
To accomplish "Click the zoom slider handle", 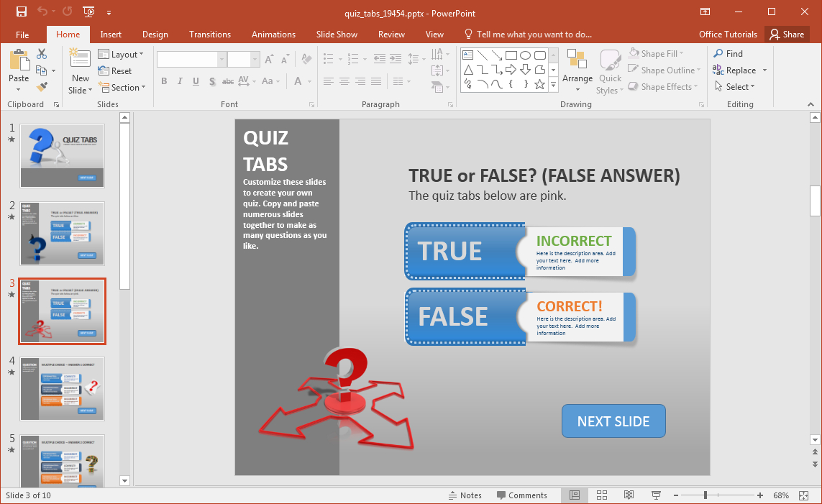I will click(x=705, y=495).
